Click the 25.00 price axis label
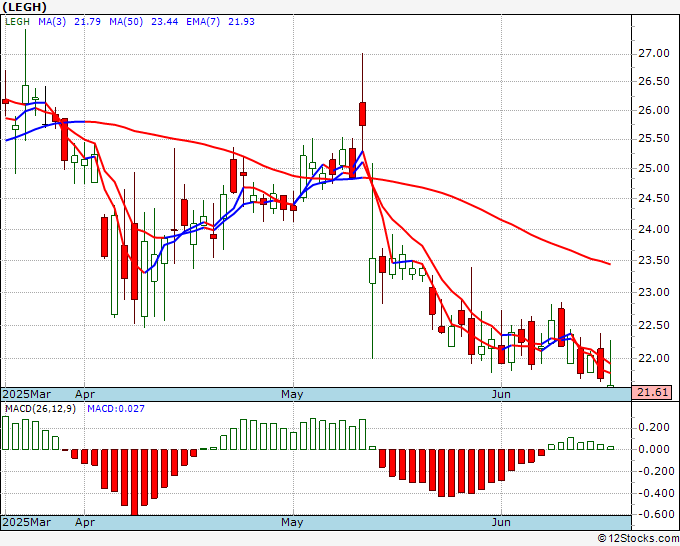The image size is (680, 546). click(654, 168)
